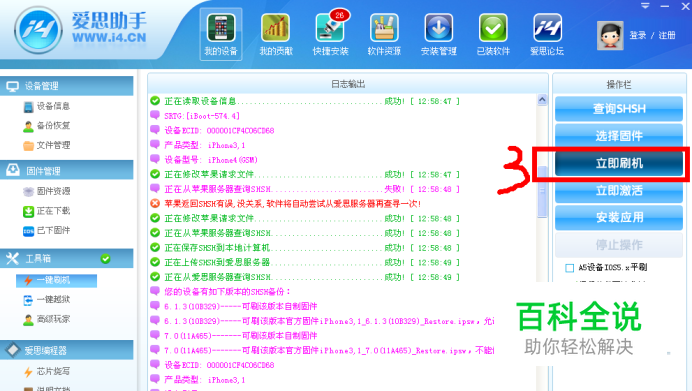This screenshot has height=391, width=692.
Task: Click log line 正在保存SHSH到本地计算机
Action: click(312, 248)
